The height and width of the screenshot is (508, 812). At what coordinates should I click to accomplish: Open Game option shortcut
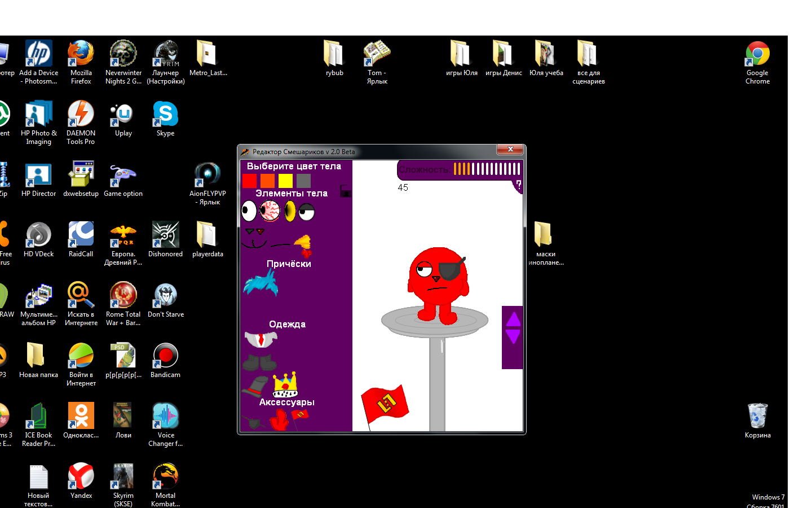pos(123,179)
